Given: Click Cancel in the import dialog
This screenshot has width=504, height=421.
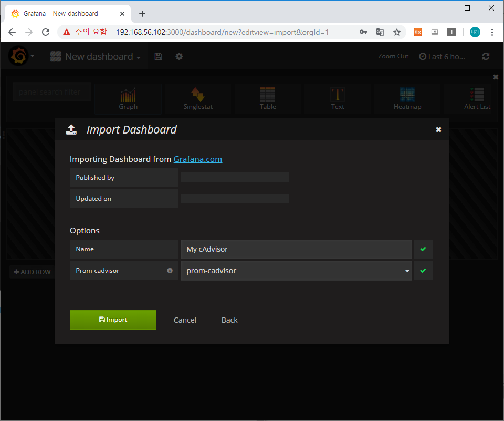Looking at the screenshot, I should pos(185,320).
